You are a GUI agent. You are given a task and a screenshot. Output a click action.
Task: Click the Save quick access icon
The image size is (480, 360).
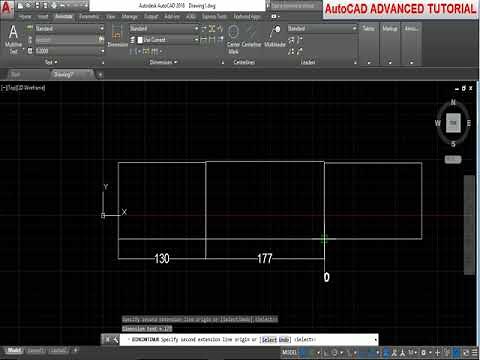tap(37, 6)
